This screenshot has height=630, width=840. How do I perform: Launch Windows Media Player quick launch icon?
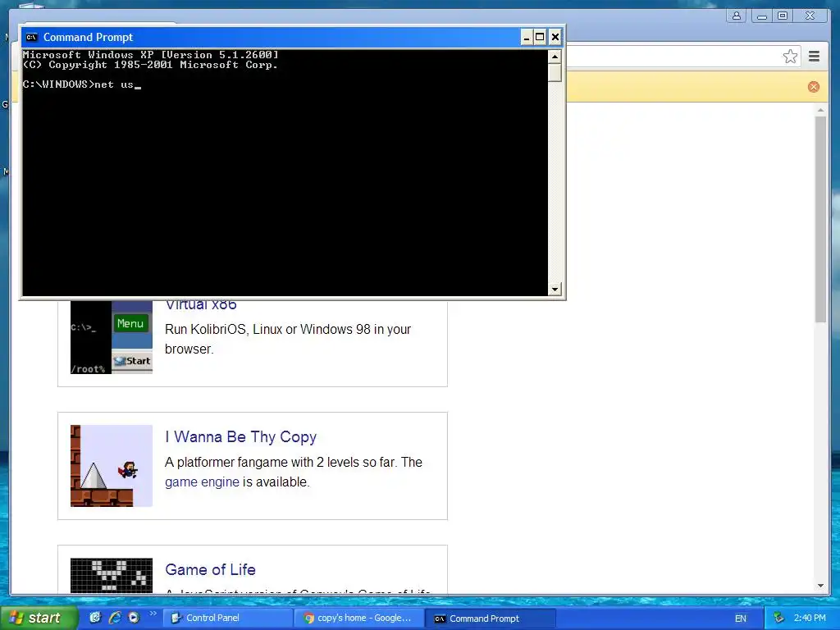(134, 618)
